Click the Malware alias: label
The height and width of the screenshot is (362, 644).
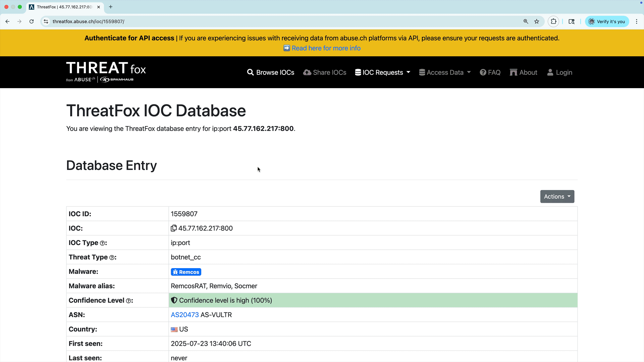pos(92,286)
